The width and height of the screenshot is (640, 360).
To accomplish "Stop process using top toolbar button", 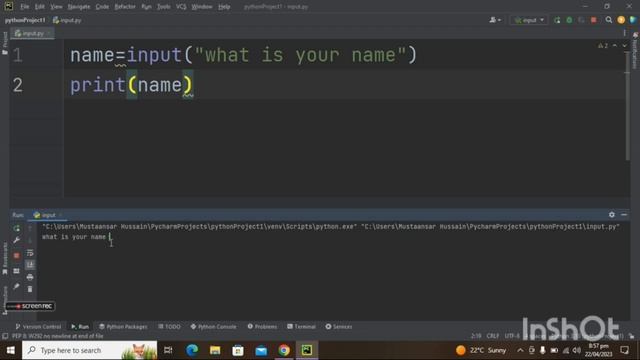I will click(x=593, y=20).
